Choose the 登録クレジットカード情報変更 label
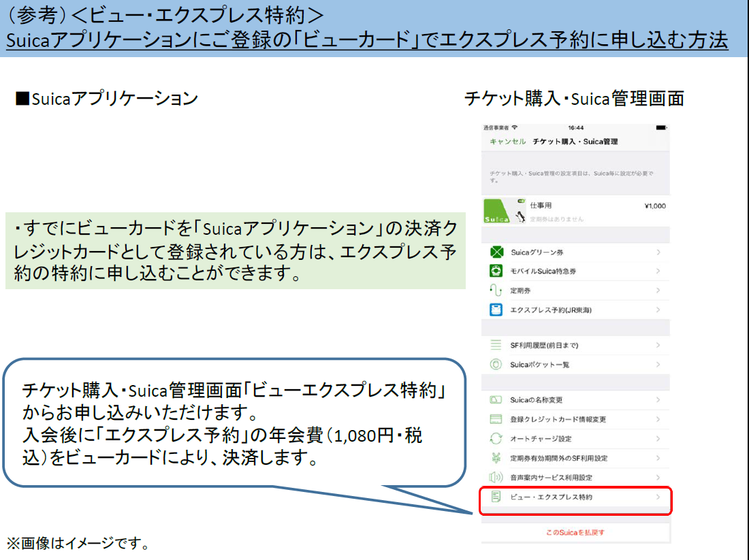Image resolution: width=749 pixels, height=560 pixels. tap(558, 420)
